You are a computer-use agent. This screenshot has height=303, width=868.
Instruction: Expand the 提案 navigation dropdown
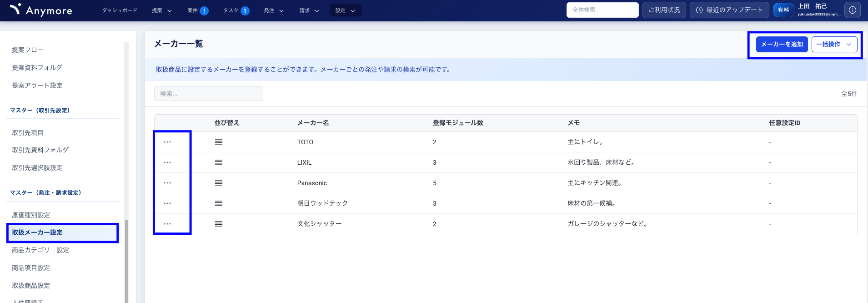pos(162,10)
